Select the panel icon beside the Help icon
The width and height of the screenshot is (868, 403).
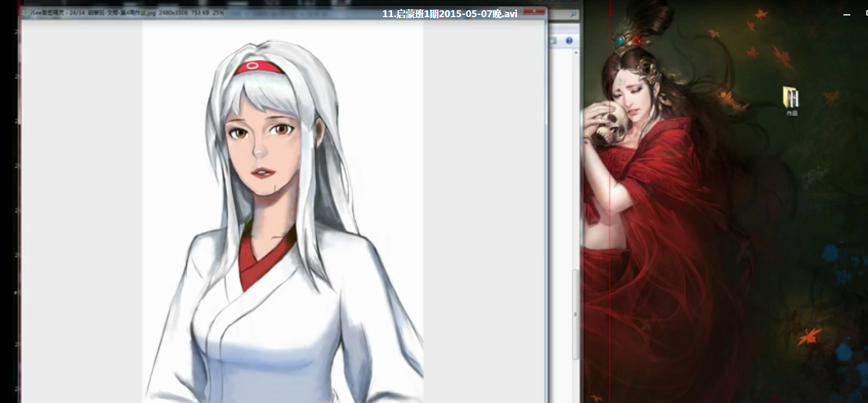point(554,41)
